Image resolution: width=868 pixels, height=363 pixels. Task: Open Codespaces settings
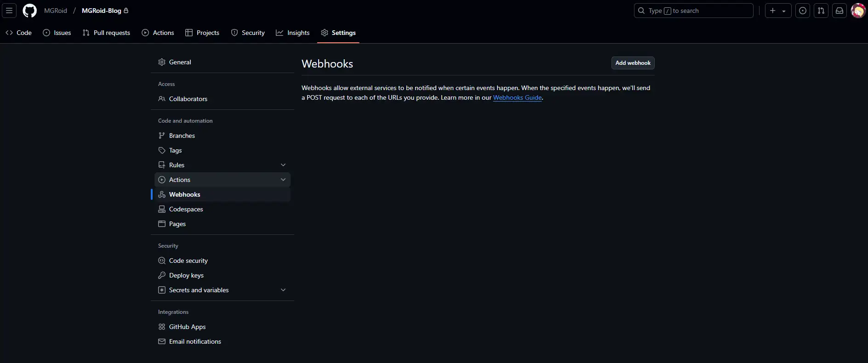click(223, 209)
